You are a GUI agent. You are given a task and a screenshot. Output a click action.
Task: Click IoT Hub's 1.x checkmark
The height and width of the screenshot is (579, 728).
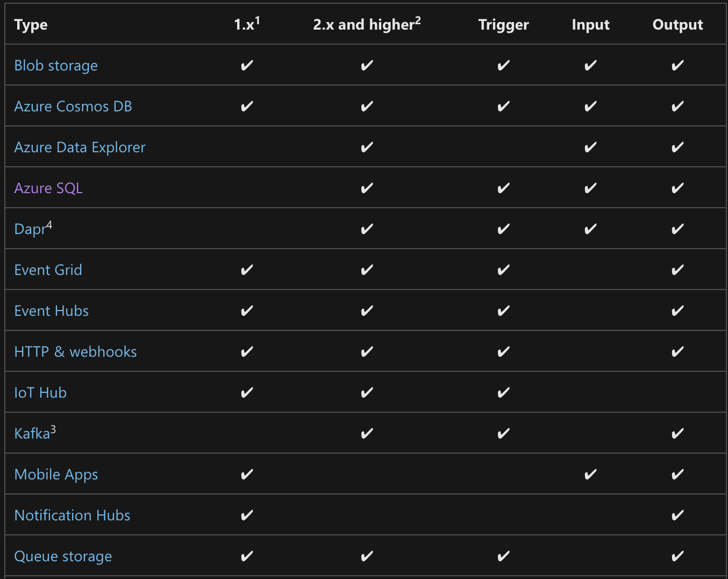click(x=247, y=393)
